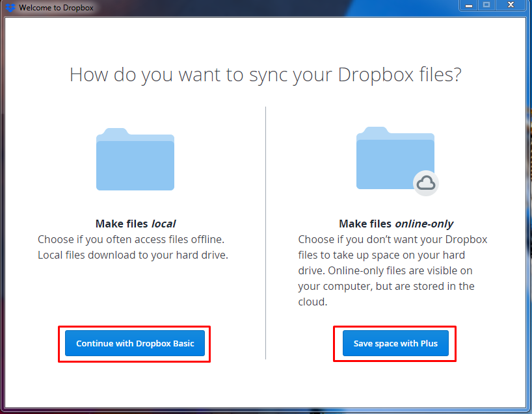Image resolution: width=532 pixels, height=414 pixels.
Task: Click the "Make files local" heading
Action: [135, 224]
